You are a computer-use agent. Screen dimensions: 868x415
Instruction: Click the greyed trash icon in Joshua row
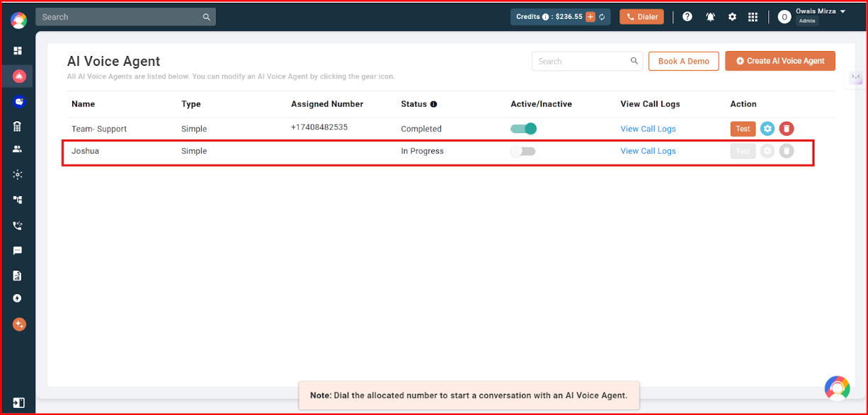pos(787,151)
